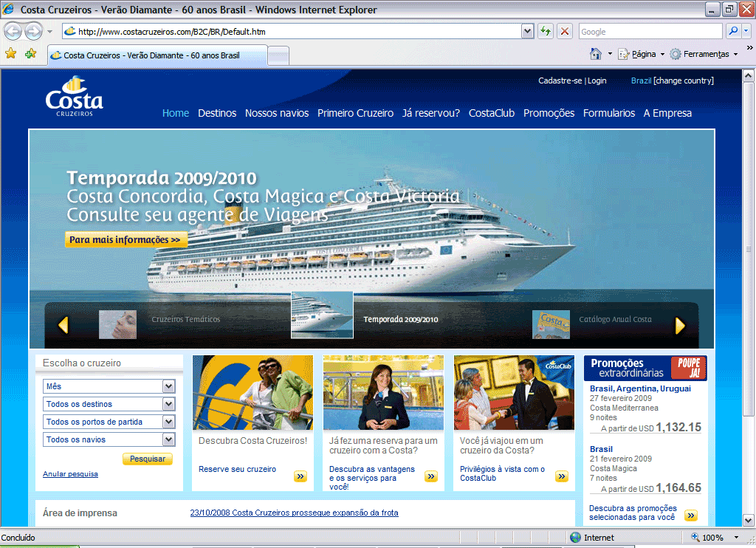Viewport: 756px width, 548px height.
Task: Click the carousel right yellow arrow
Action: click(x=680, y=326)
